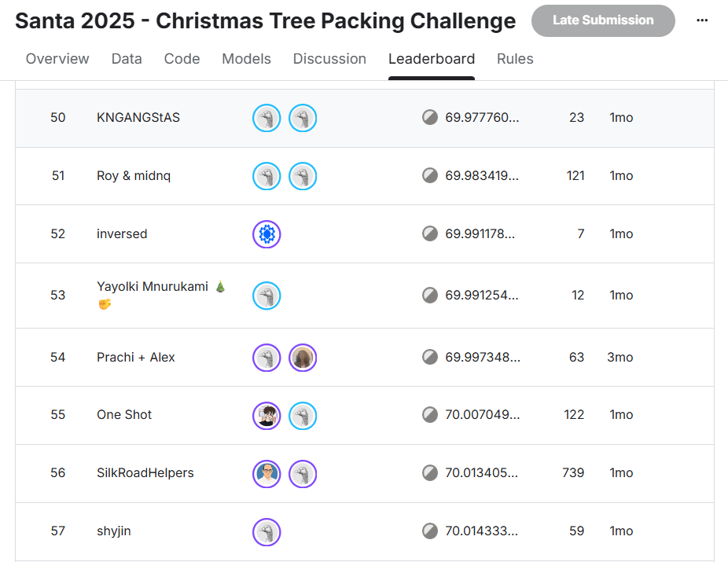728x562 pixels.
Task: Select Yayolki Mnurukami's profile avatar
Action: point(267,296)
